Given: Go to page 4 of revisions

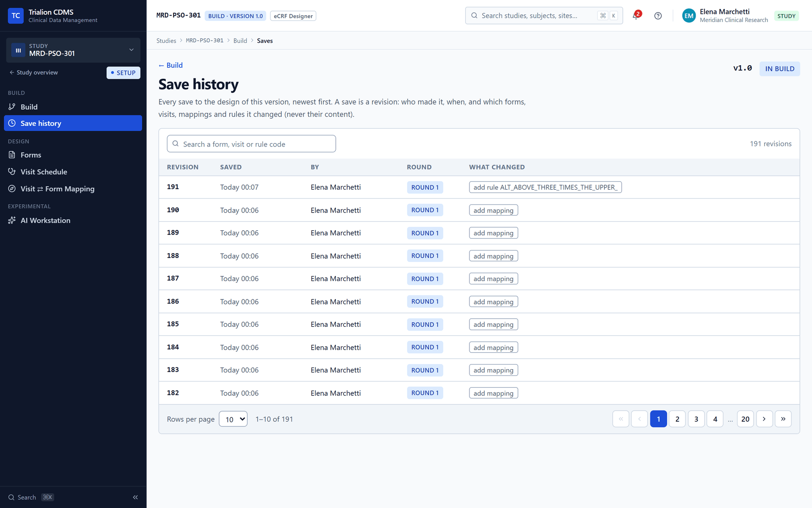Looking at the screenshot, I should [x=715, y=419].
